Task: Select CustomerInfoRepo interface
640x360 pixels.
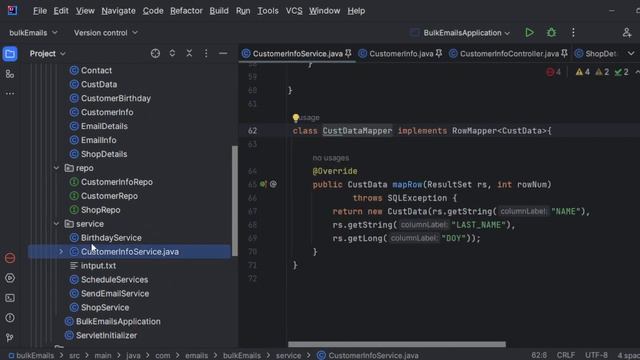Action: click(117, 182)
